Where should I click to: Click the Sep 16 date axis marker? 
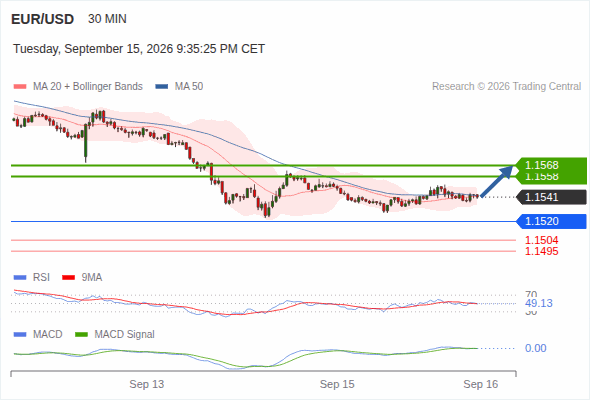(481, 384)
